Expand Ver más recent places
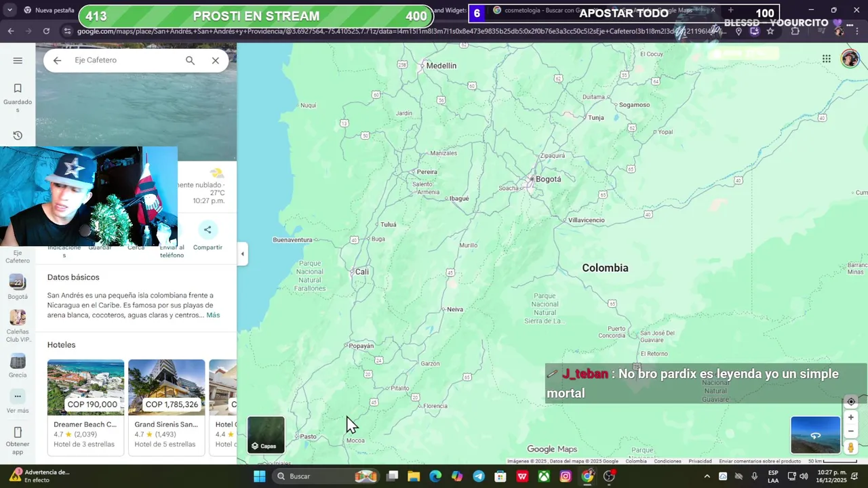The image size is (868, 488). pyautogui.click(x=18, y=402)
